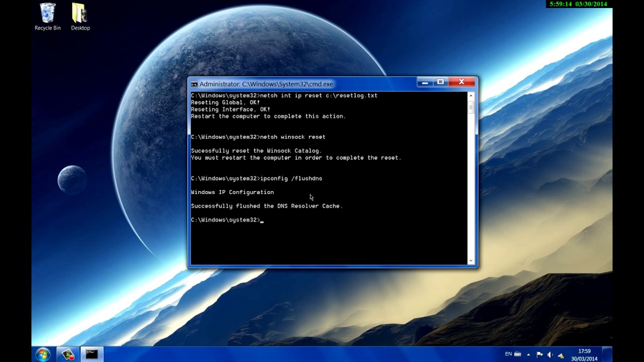Open the volume speaker tray icon

(550, 355)
